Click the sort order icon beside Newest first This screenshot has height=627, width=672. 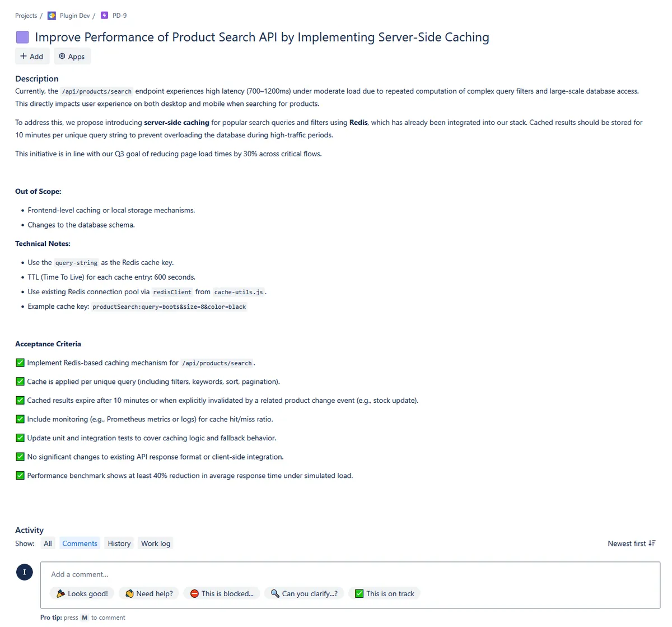coord(652,544)
